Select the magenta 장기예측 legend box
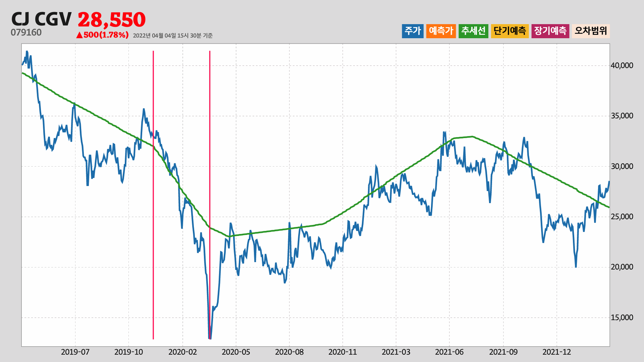 550,31
